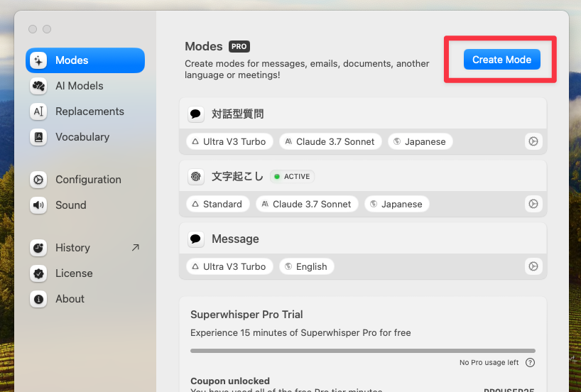The width and height of the screenshot is (581, 392).
Task: Click the Coupon unlocked label
Action: [230, 381]
